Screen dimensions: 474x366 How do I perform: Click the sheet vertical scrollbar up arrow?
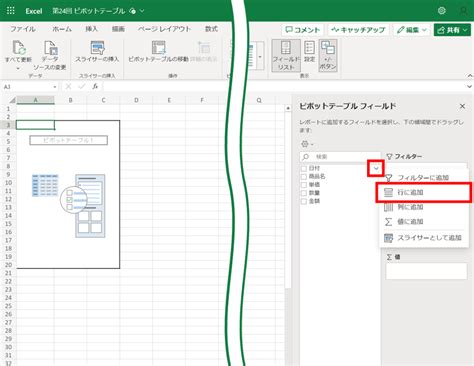288,108
